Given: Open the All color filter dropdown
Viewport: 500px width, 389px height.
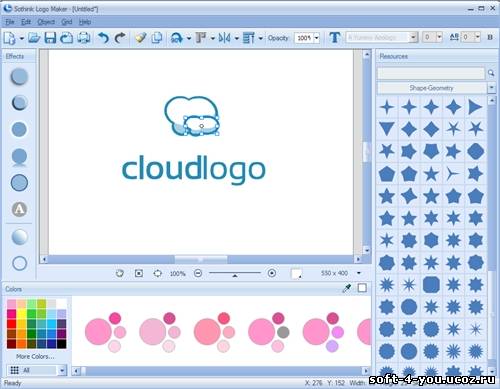Looking at the screenshot, I should 62,370.
